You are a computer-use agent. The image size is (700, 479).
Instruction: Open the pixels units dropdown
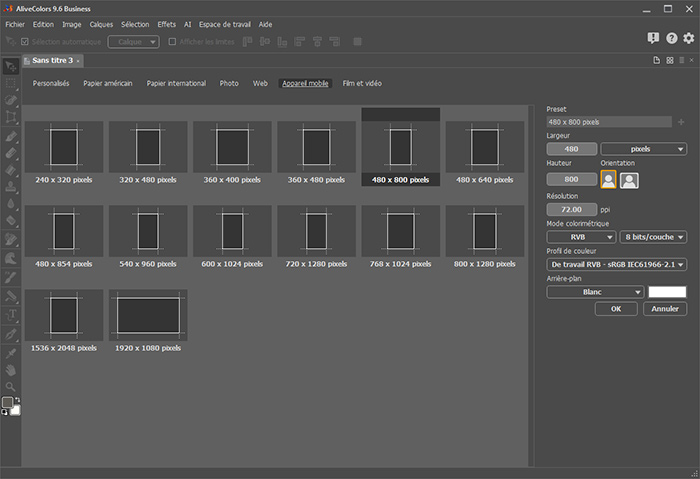[x=643, y=149]
